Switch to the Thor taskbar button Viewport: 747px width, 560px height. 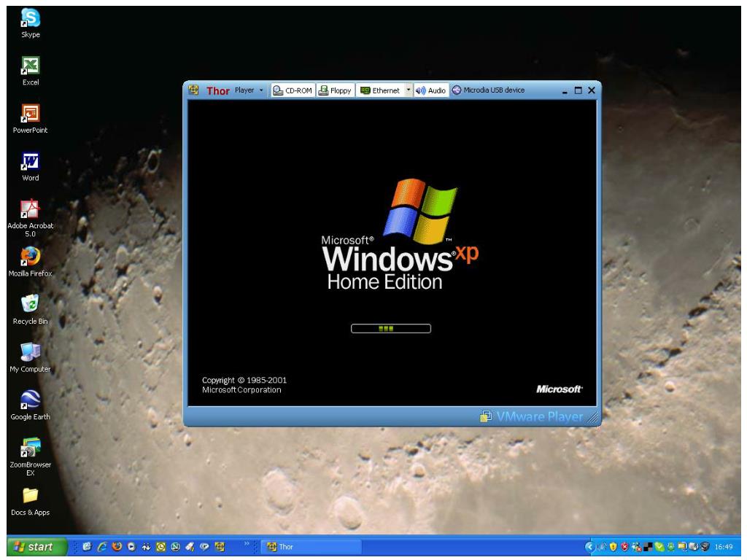point(311,547)
